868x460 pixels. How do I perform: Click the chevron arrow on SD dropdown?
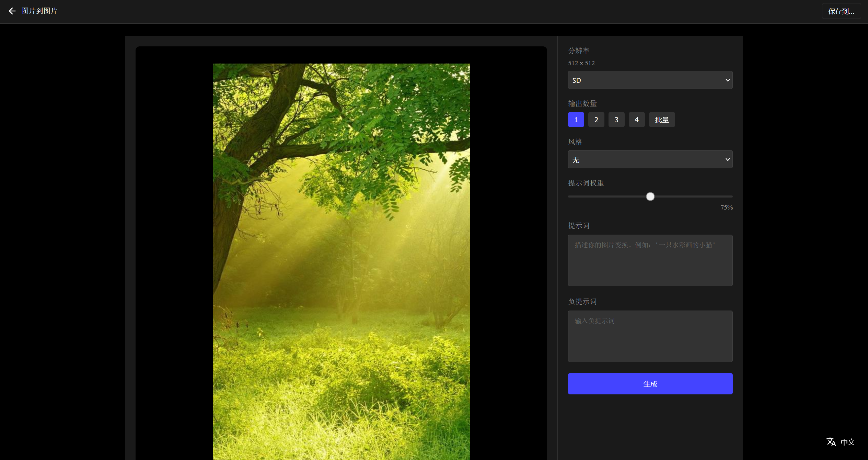(727, 80)
